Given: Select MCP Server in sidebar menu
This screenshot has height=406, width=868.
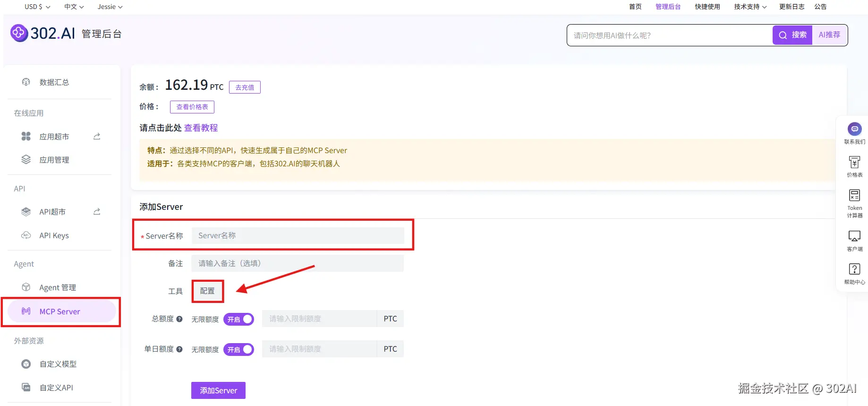Looking at the screenshot, I should (x=62, y=311).
